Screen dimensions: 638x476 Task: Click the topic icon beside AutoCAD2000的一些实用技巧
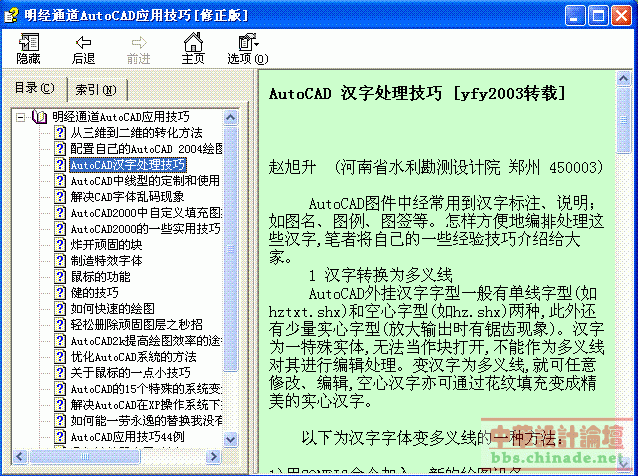pyautogui.click(x=60, y=229)
